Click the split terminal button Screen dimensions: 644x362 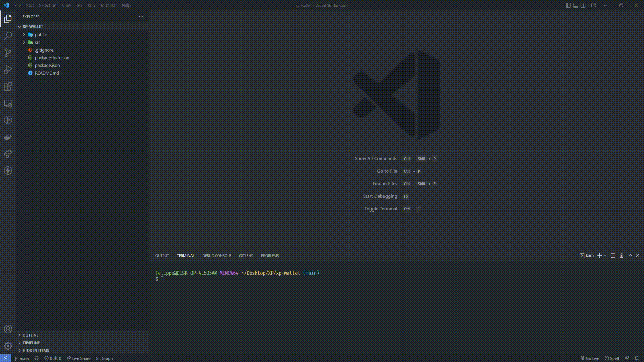(614, 255)
